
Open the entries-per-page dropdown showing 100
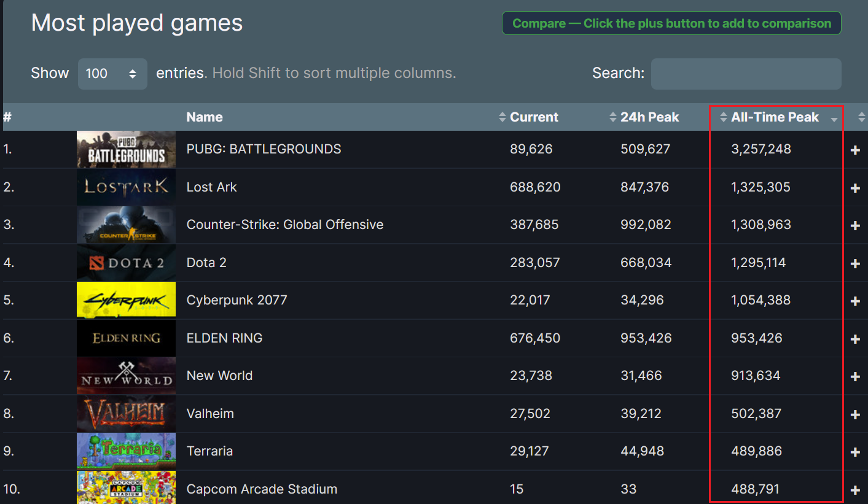tap(112, 74)
